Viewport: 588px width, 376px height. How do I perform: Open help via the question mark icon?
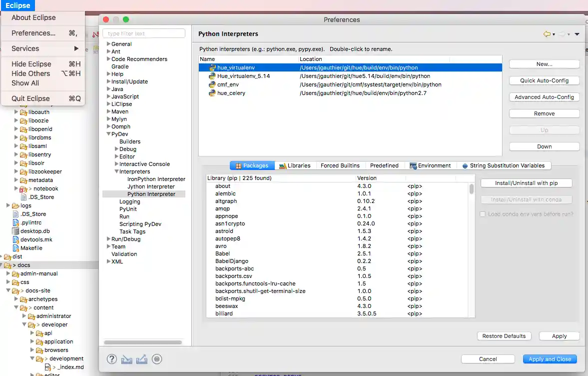point(111,359)
